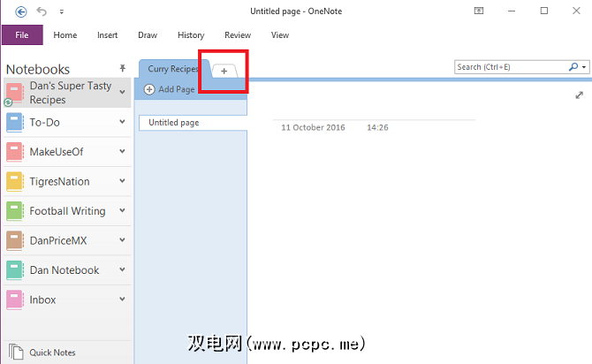Screen dimensions: 592x364
Task: Click the red MakeUseOf notebook icon
Action: [x=14, y=152]
